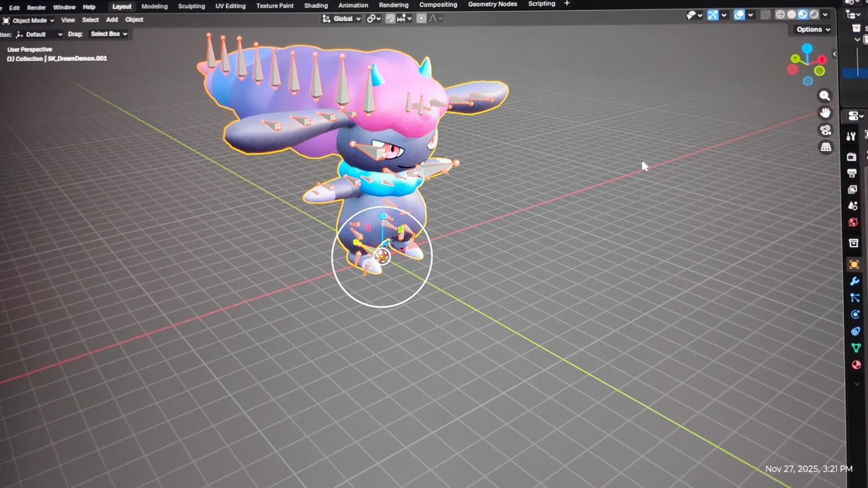Viewport: 868px width, 488px height.
Task: Open the Render menu
Action: point(36,7)
